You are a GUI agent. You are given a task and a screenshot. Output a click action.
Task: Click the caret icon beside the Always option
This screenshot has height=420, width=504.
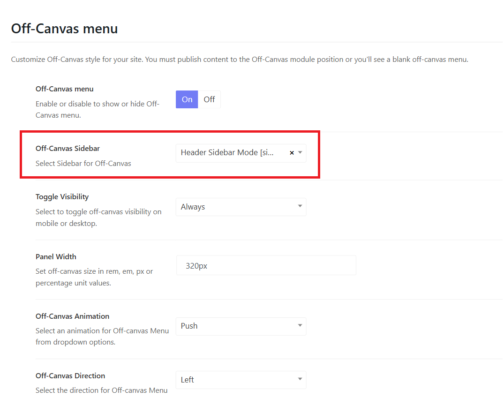point(300,207)
